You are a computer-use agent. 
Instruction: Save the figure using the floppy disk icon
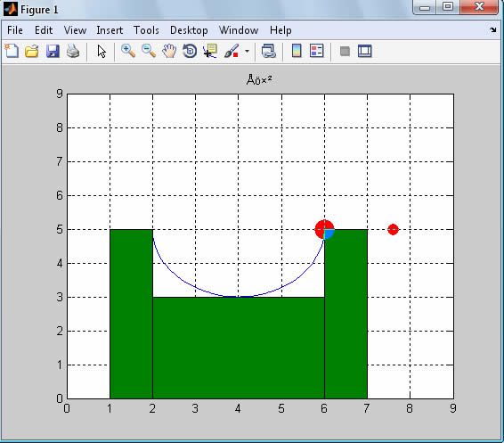53,51
